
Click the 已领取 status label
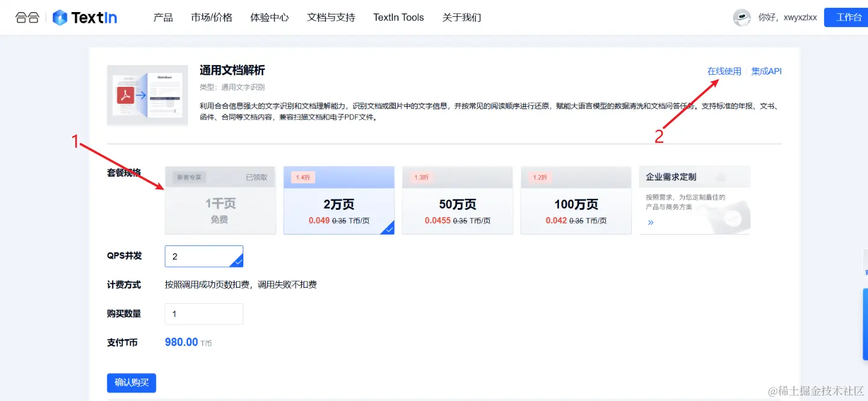pyautogui.click(x=257, y=177)
